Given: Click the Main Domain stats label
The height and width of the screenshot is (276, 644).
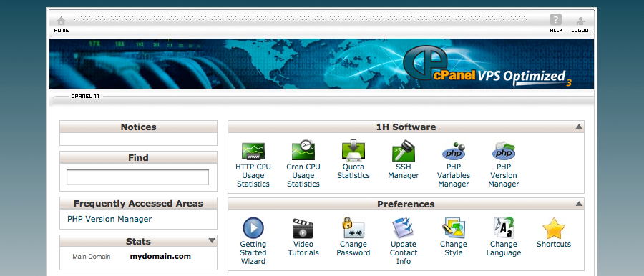Looking at the screenshot, I should pyautogui.click(x=91, y=257).
